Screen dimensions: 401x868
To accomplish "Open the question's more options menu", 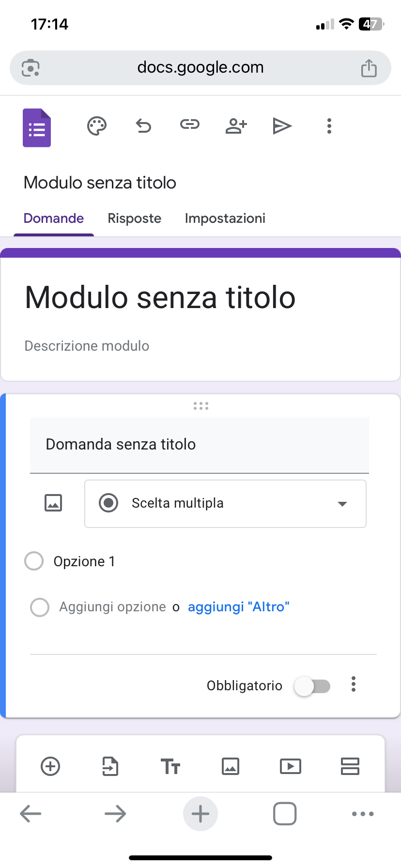I will [x=354, y=684].
